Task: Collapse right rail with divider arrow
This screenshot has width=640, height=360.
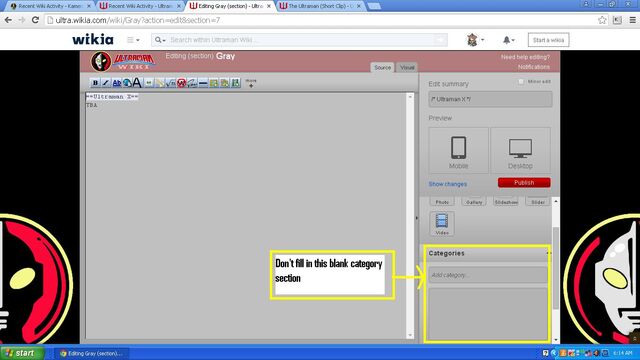Action: pyautogui.click(x=417, y=218)
